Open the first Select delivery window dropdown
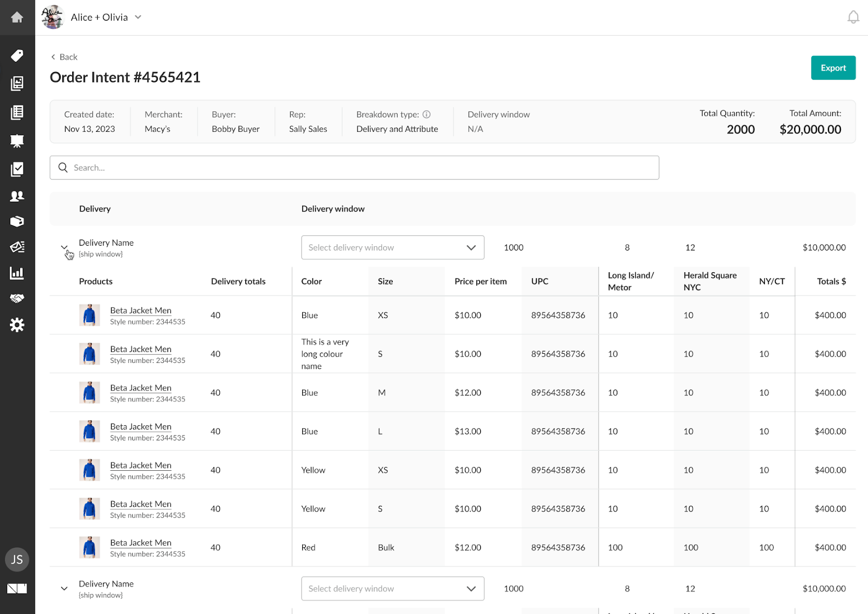 tap(392, 247)
